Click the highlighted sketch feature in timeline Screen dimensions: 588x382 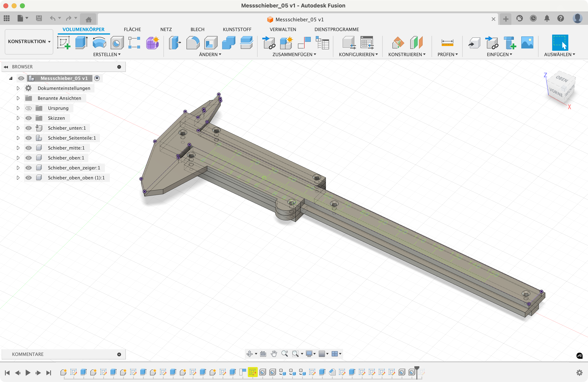tap(253, 372)
